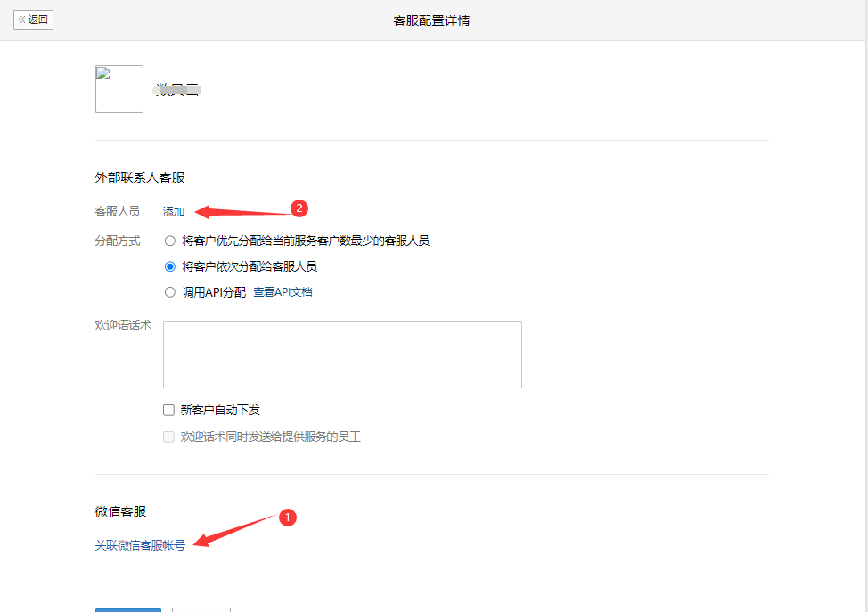Click the blurred app name beside avatar
The height and width of the screenshot is (612, 868).
[x=177, y=90]
